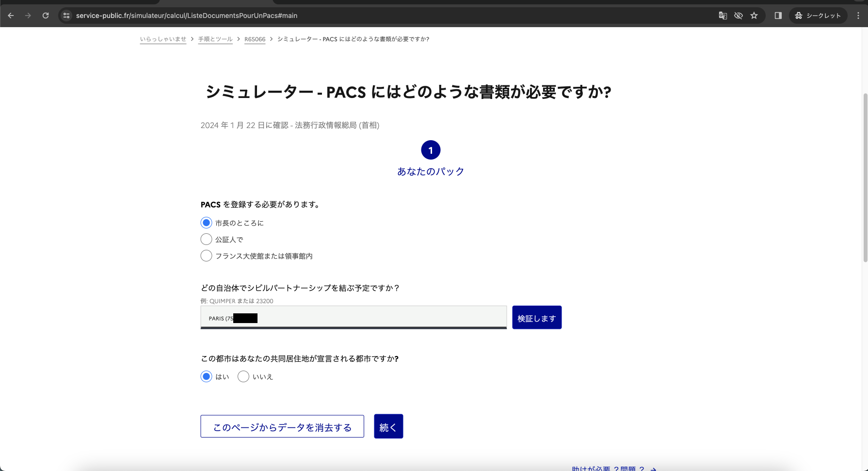Click the 続く continue button
This screenshot has height=471, width=868.
388,426
